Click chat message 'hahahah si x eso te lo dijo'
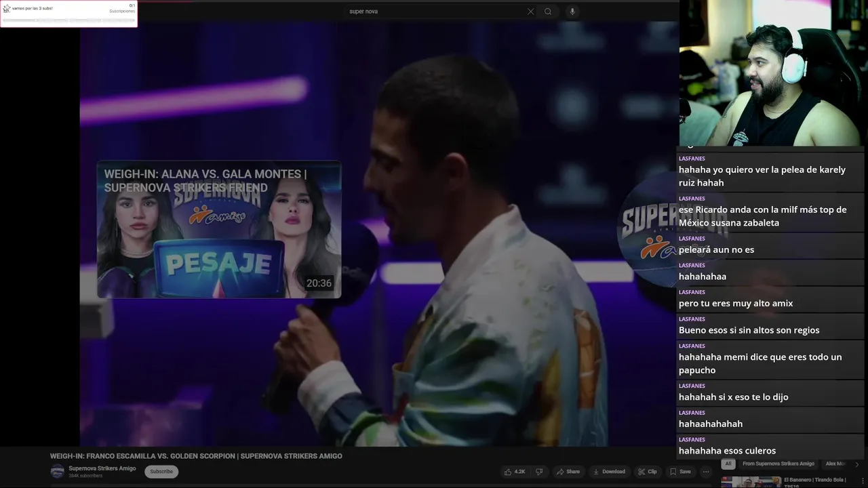Screen dimensions: 868x488 pos(770,392)
